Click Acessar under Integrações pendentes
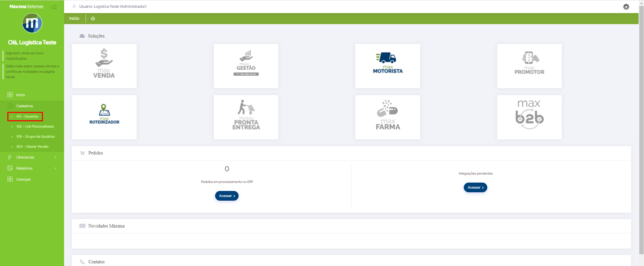This screenshot has height=266, width=644. coord(476,188)
